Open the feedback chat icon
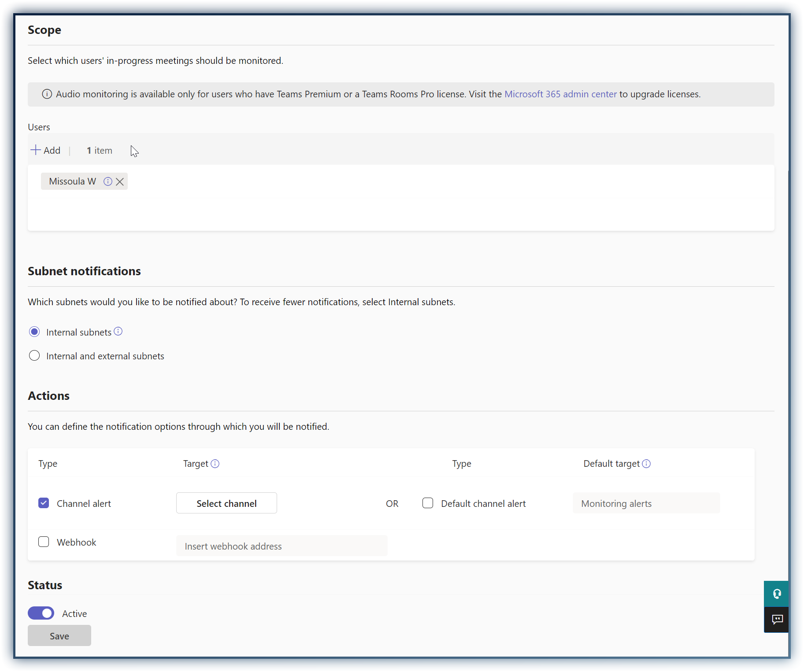The height and width of the screenshot is (672, 804). tap(777, 620)
